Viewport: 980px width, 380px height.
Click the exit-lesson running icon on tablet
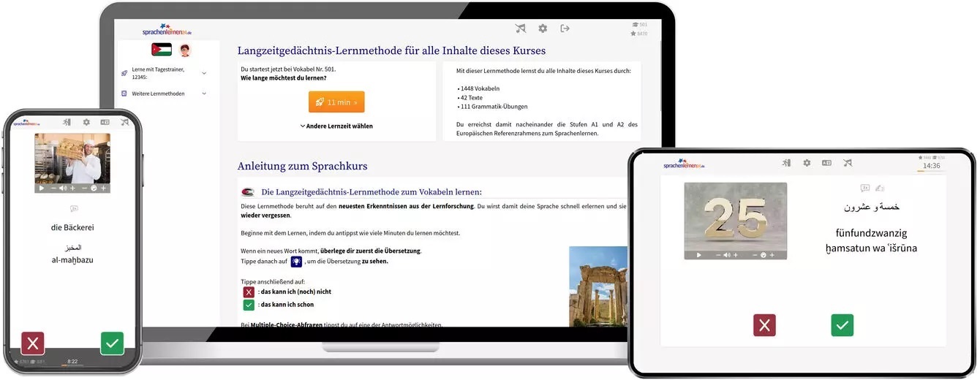786,163
